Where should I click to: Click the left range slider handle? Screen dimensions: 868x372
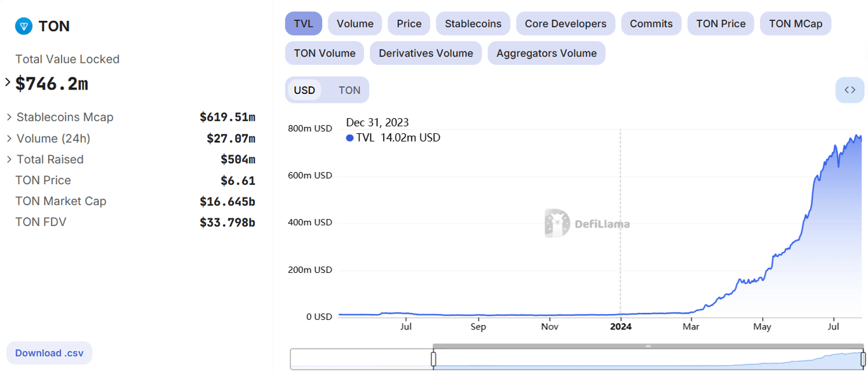433,359
